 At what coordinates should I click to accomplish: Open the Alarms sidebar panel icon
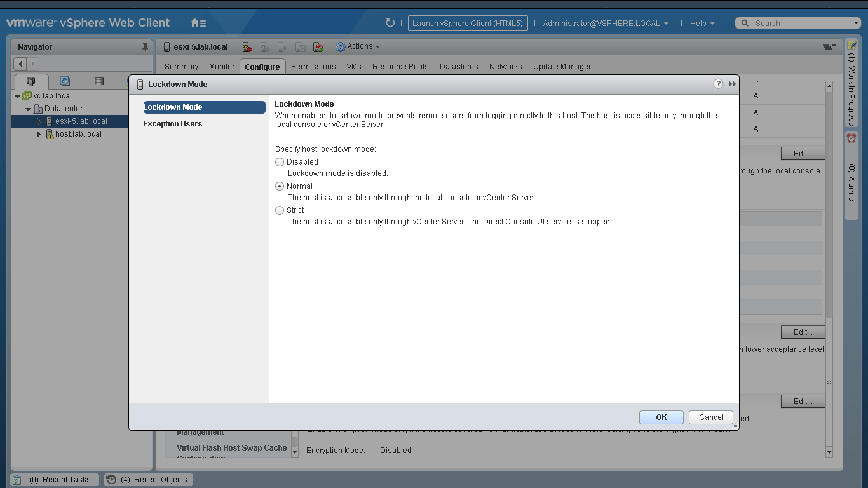click(x=851, y=138)
